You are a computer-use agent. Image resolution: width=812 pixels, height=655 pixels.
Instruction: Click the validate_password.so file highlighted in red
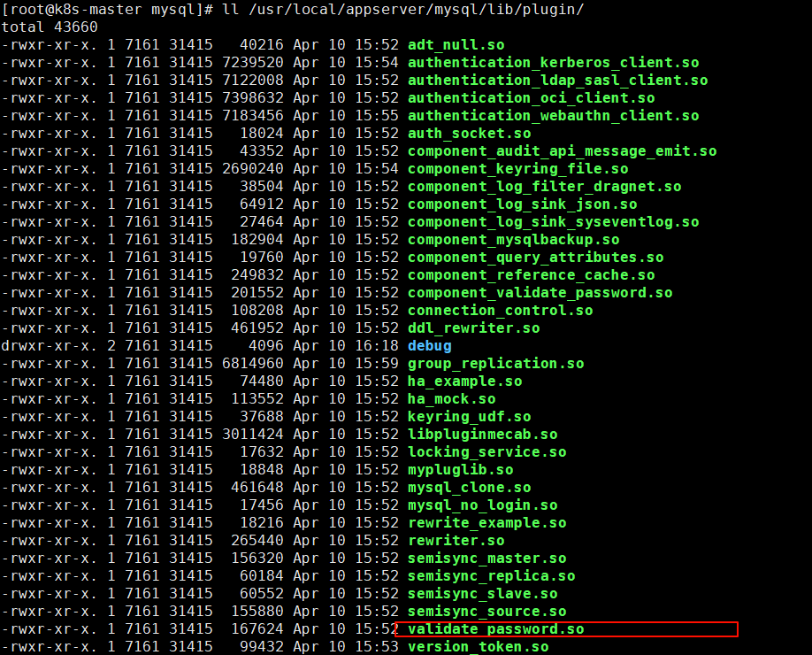[x=495, y=629]
